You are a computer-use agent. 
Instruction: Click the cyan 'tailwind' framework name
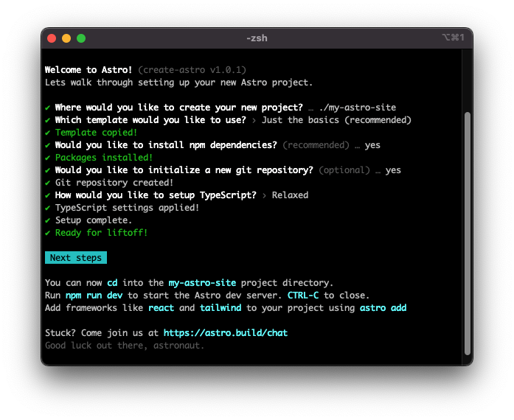pyautogui.click(x=220, y=308)
